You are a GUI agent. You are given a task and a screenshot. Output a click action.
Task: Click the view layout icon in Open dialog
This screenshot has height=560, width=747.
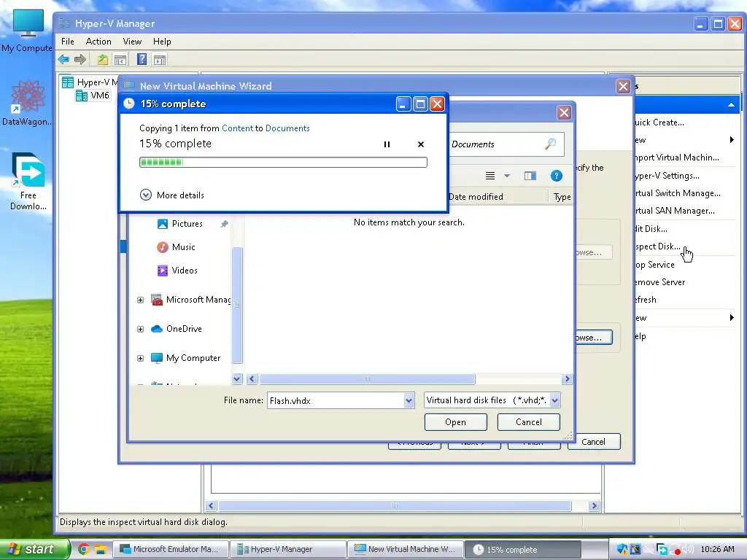pos(489,176)
